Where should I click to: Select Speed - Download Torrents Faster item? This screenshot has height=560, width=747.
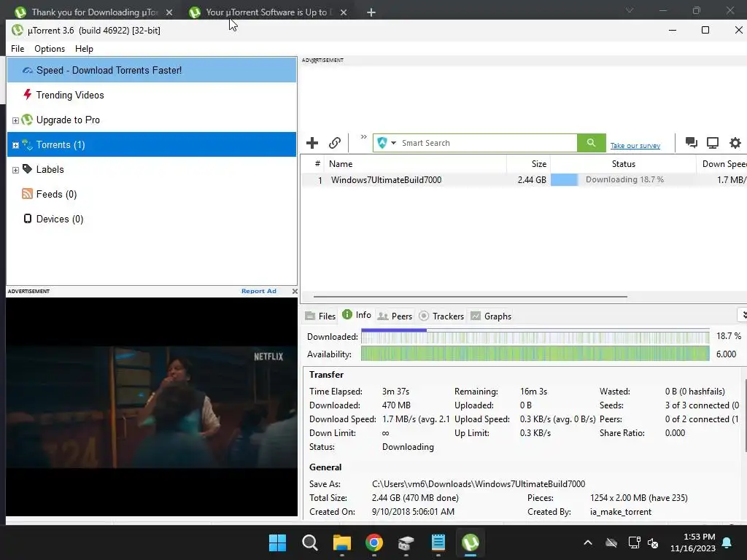[x=152, y=70]
